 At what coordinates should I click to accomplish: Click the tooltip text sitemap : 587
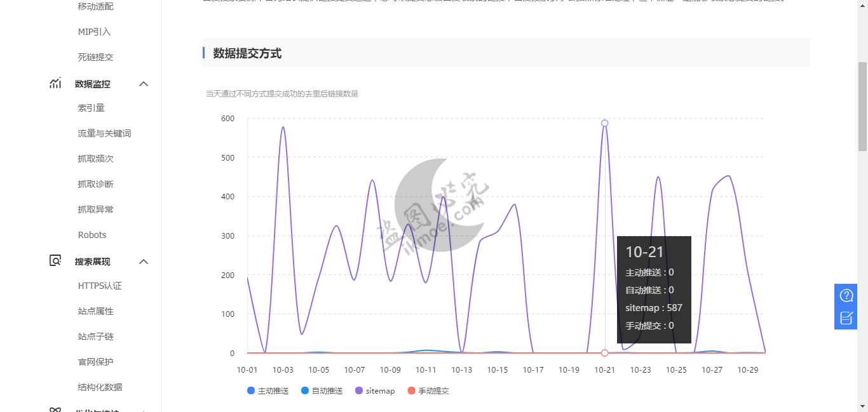tap(654, 308)
